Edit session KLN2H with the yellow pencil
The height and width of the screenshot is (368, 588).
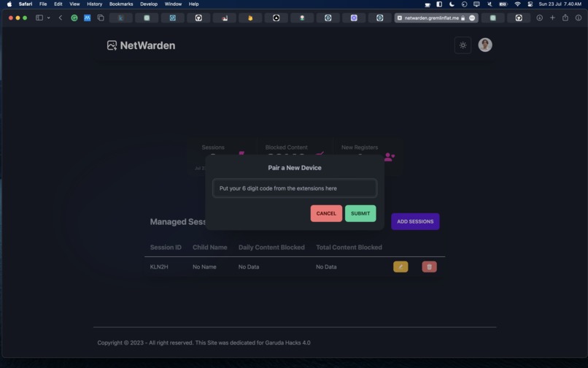click(401, 267)
